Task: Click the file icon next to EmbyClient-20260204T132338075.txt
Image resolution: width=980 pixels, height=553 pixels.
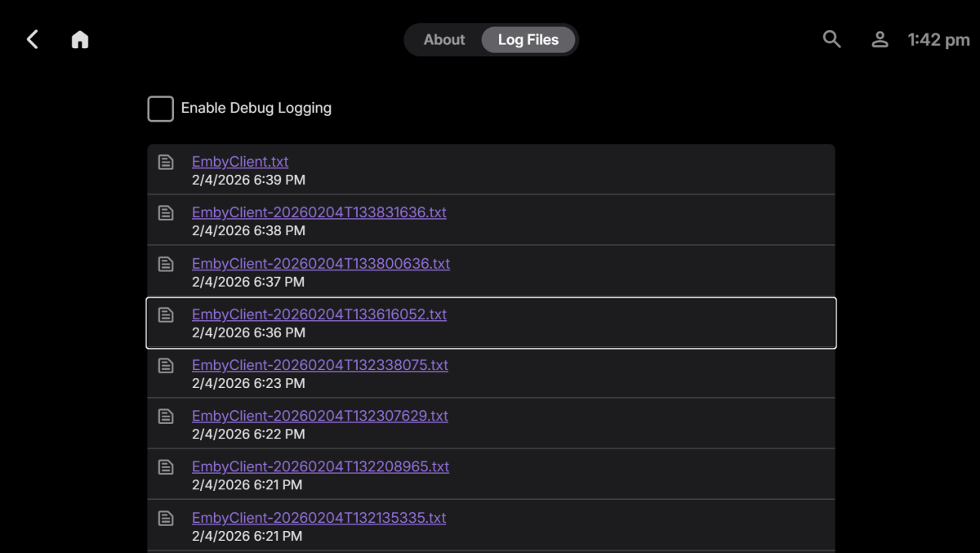Action: point(166,365)
